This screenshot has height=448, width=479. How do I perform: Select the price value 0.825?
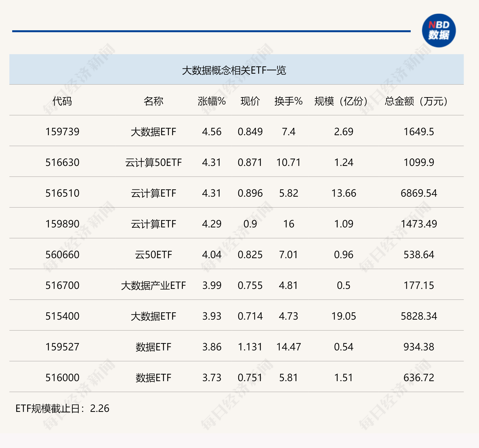pyautogui.click(x=250, y=255)
